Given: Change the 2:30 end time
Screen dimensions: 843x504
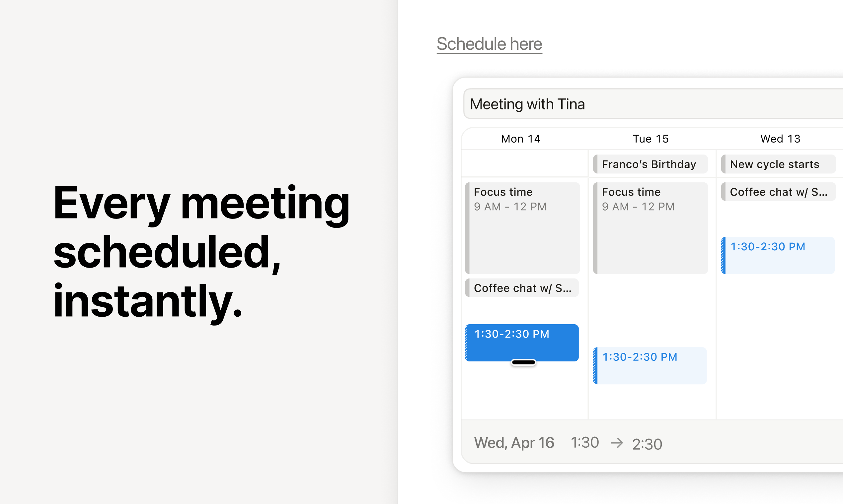Looking at the screenshot, I should coord(647,444).
